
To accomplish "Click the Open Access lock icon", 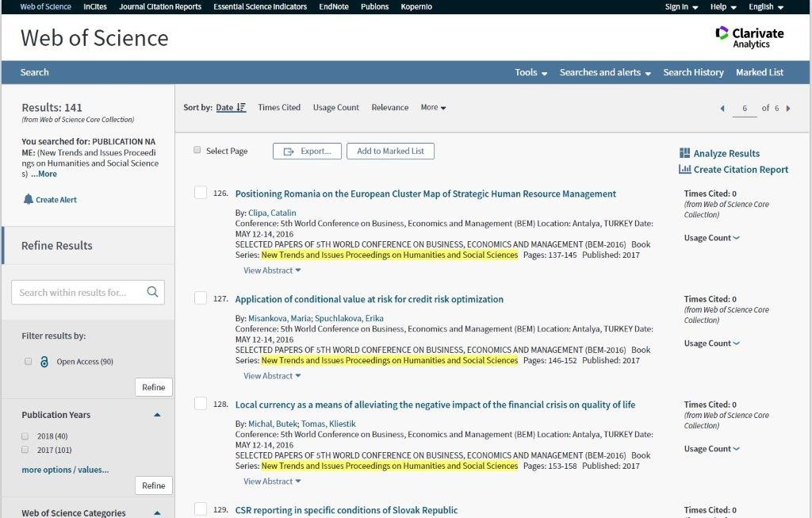I will click(x=44, y=362).
